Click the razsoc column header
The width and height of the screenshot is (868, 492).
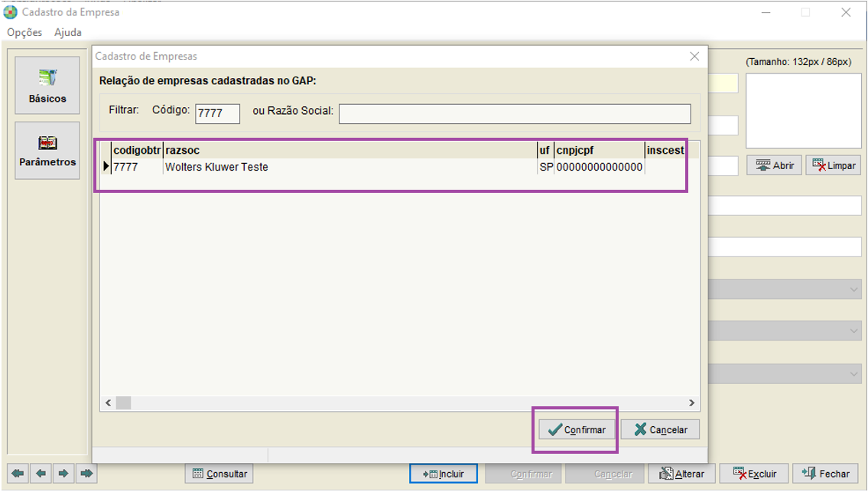350,150
